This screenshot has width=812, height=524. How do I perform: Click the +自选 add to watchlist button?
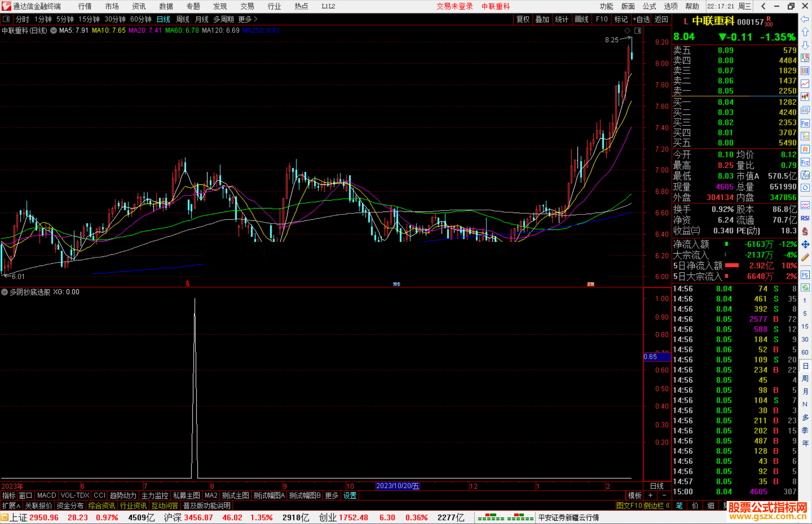coord(641,19)
